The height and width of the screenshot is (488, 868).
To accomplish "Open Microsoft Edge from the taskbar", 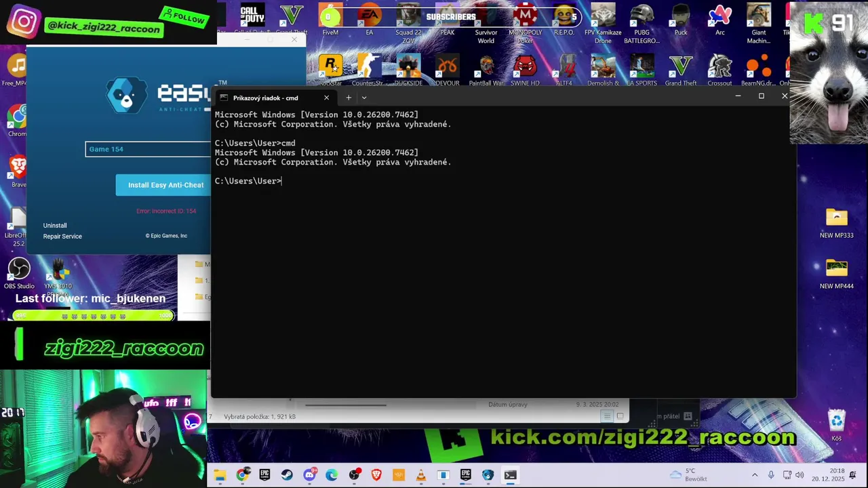I will 332,475.
